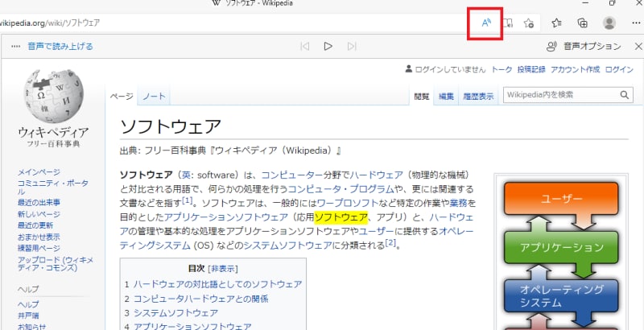Open the 音声オプション voice options
This screenshot has height=330, width=644.
[583, 47]
